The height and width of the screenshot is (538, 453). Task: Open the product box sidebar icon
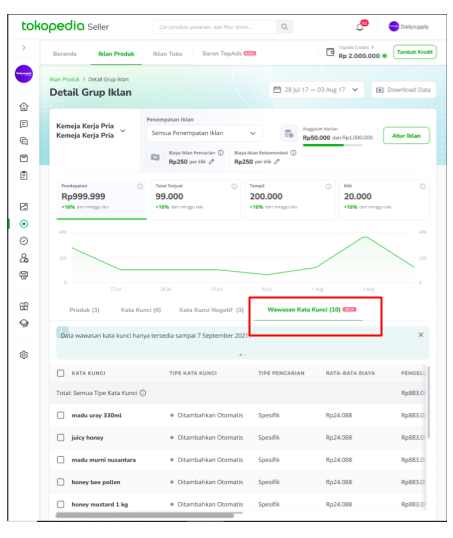coord(24,158)
